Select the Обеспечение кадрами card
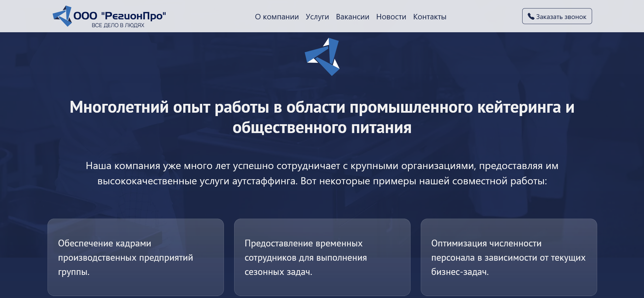This screenshot has height=298, width=644. 135,257
